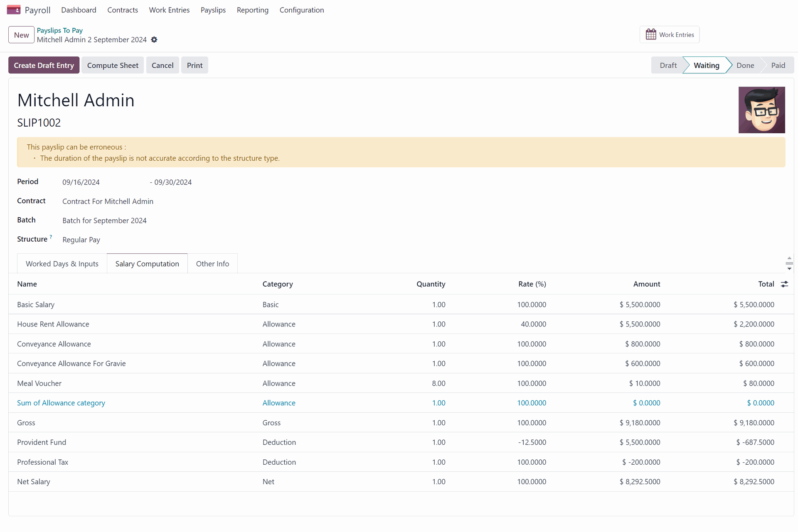This screenshot has width=798, height=532.
Task: Click the Name column header
Action: [x=27, y=284]
